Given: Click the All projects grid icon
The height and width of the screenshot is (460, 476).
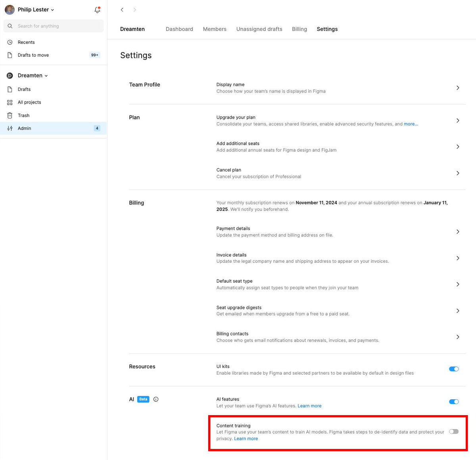Looking at the screenshot, I should tap(10, 102).
